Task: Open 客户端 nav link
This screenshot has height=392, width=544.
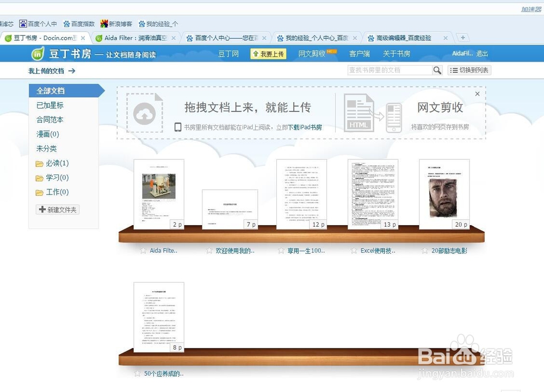Action: (x=360, y=54)
